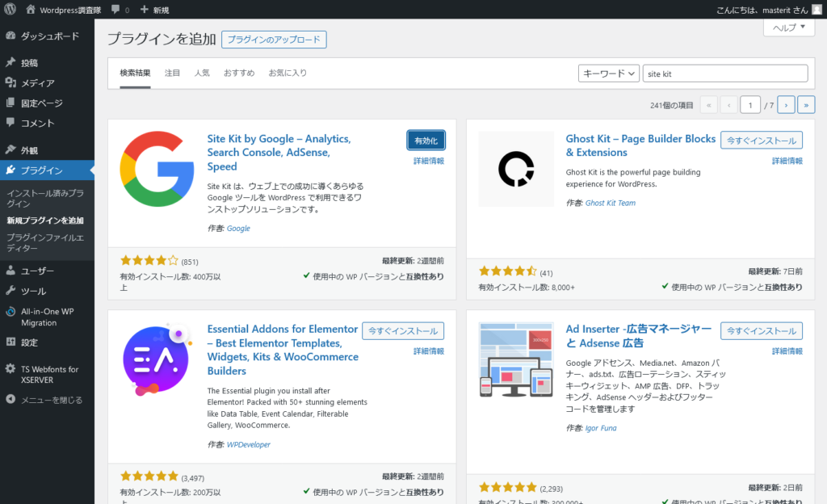Install the Ghost Kit plugin now
Image resolution: width=827 pixels, height=504 pixels.
pos(761,141)
